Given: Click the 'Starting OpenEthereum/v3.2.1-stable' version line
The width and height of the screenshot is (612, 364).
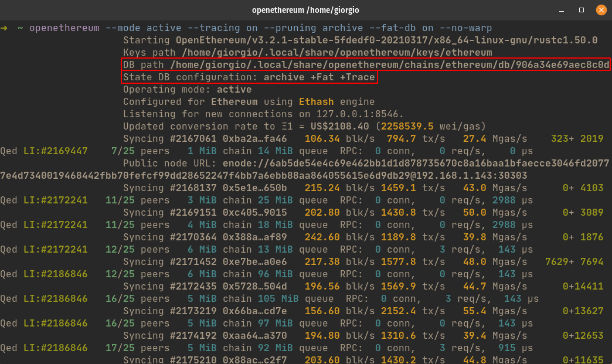Looking at the screenshot, I should (x=361, y=40).
